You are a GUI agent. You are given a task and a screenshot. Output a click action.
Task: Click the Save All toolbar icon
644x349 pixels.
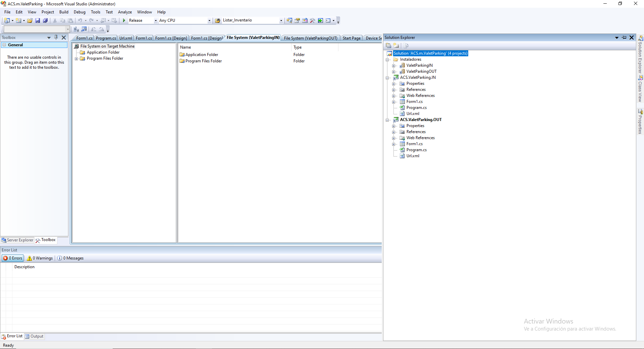tap(45, 20)
